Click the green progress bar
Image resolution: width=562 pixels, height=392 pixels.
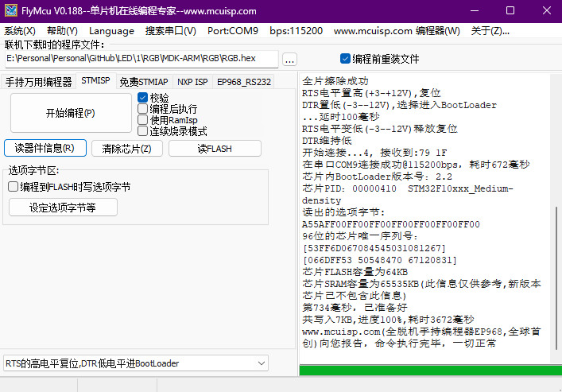pos(431,370)
